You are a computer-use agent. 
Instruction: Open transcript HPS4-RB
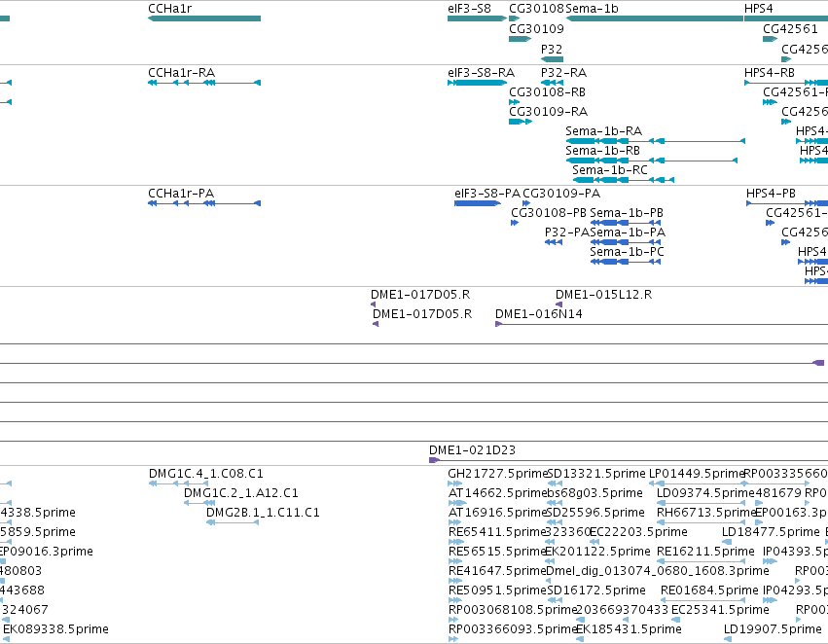click(786, 83)
